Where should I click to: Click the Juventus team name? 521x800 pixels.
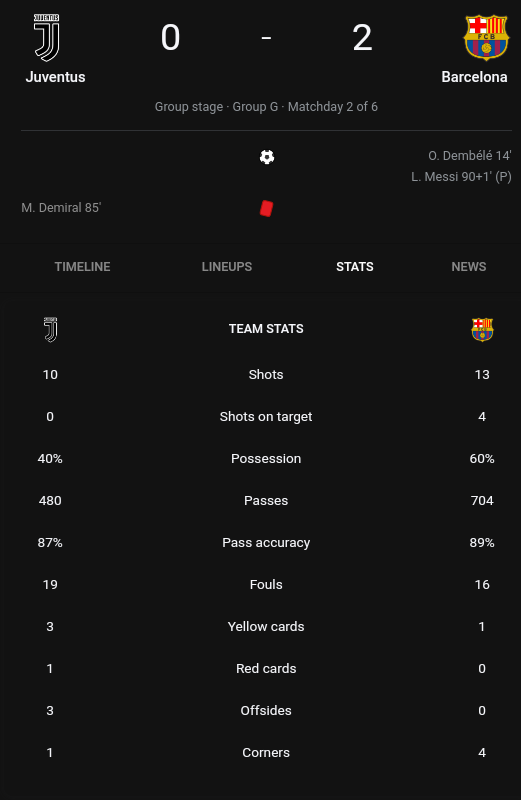pyautogui.click(x=56, y=77)
